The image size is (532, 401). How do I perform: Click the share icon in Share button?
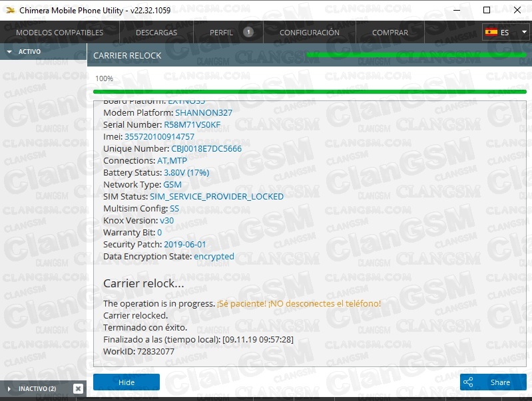pyautogui.click(x=468, y=382)
